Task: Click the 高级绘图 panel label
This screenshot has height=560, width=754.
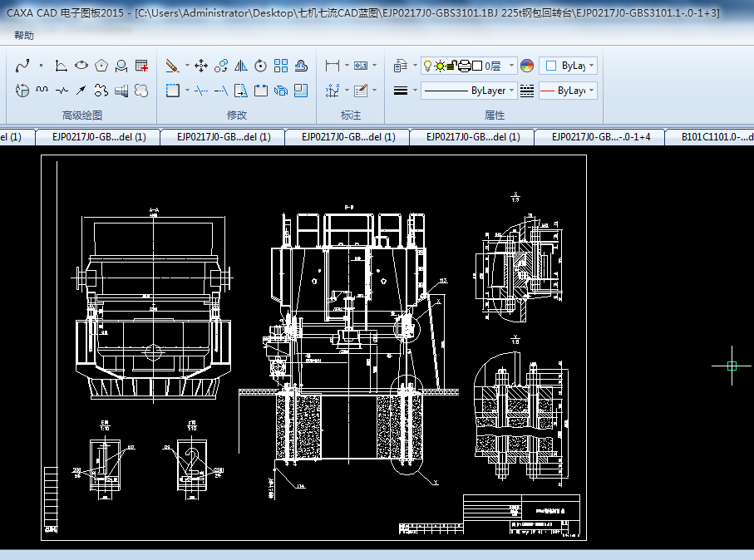Action: pos(81,115)
